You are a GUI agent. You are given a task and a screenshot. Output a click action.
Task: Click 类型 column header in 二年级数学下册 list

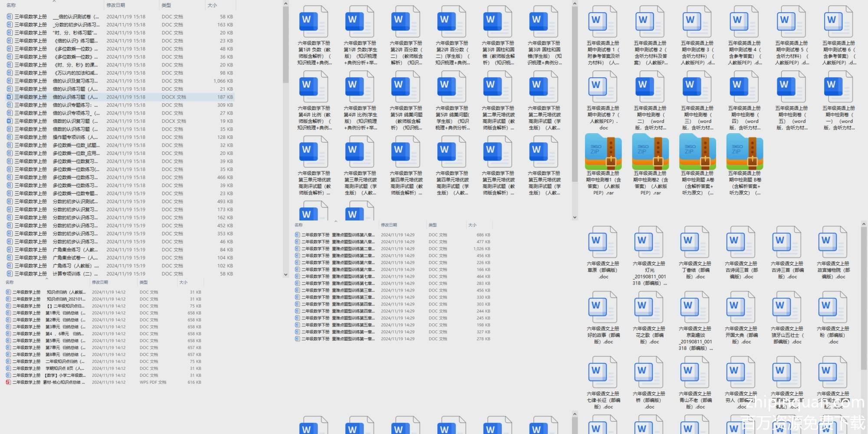coord(433,225)
